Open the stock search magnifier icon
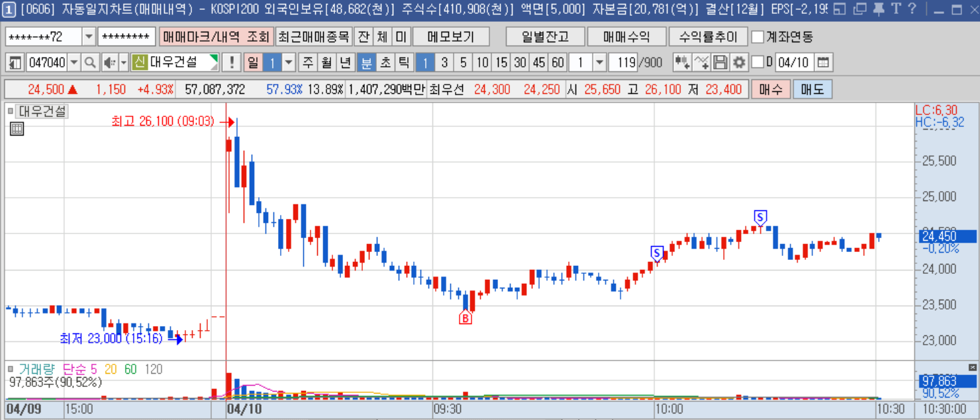Screen dimensions: 980x420 pos(90,63)
